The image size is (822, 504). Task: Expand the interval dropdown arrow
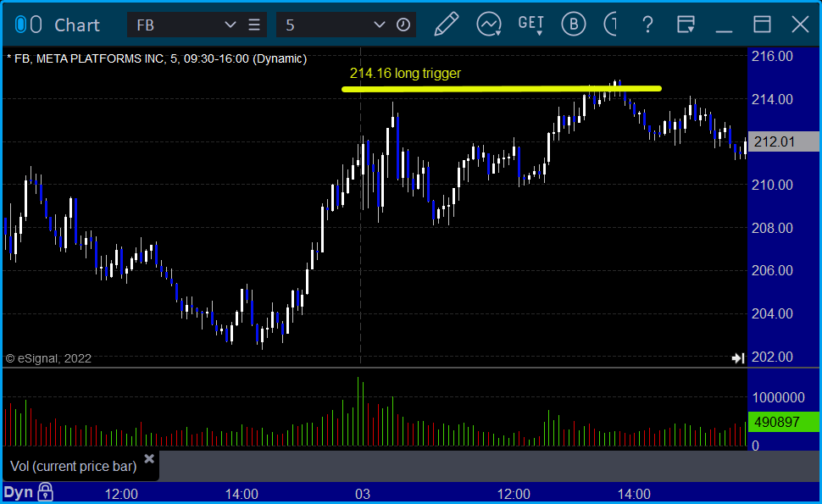tap(379, 25)
